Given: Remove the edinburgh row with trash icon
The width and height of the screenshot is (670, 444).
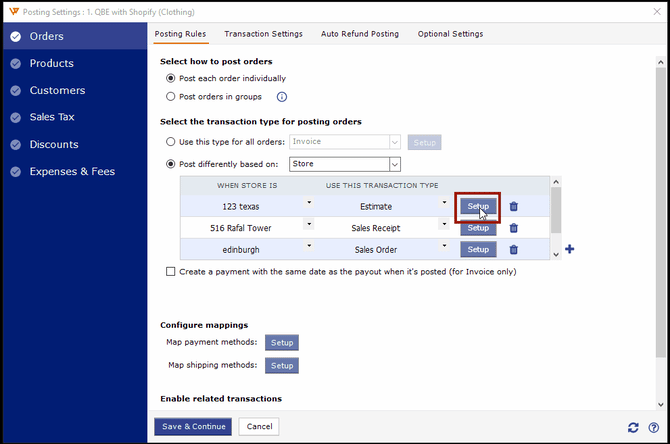Looking at the screenshot, I should (x=514, y=249).
